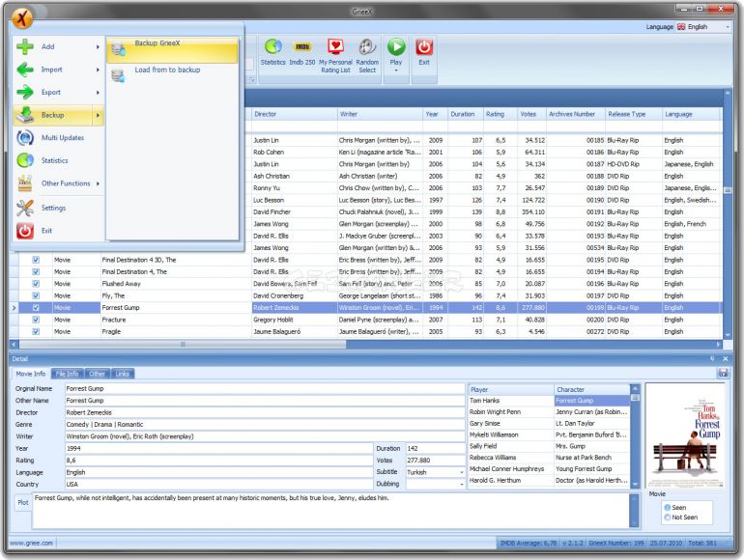The width and height of the screenshot is (744, 560).
Task: Click the horizontal scrollbar of the movie grid
Action: (183, 345)
